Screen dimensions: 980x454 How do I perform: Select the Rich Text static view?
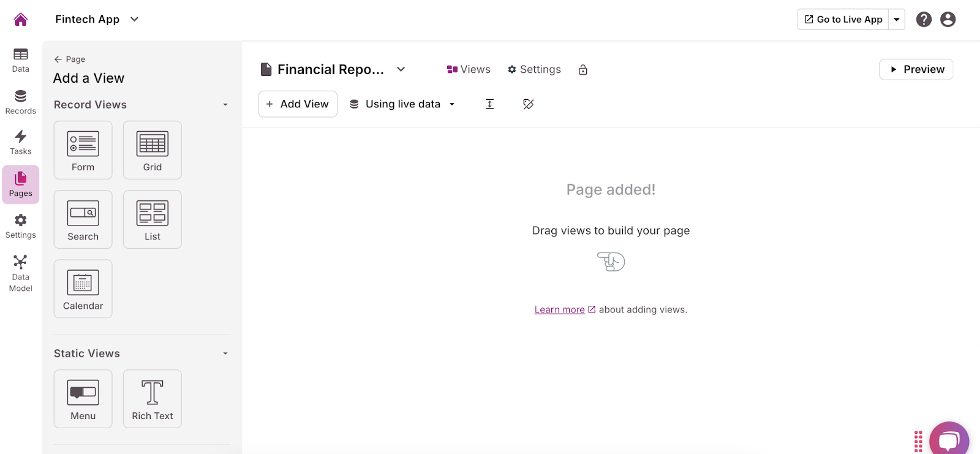152,399
